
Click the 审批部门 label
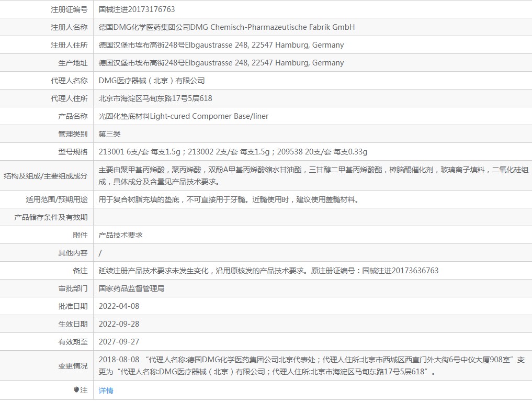pyautogui.click(x=73, y=288)
